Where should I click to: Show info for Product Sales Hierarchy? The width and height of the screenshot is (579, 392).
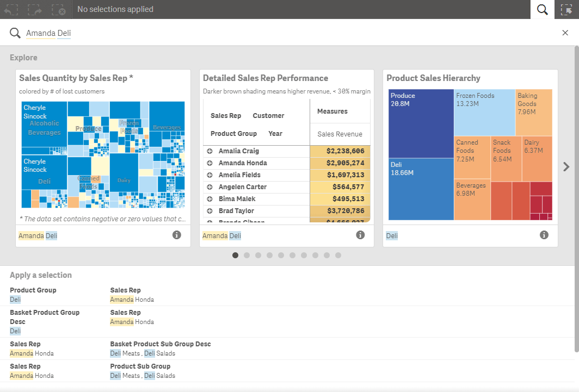pyautogui.click(x=544, y=235)
